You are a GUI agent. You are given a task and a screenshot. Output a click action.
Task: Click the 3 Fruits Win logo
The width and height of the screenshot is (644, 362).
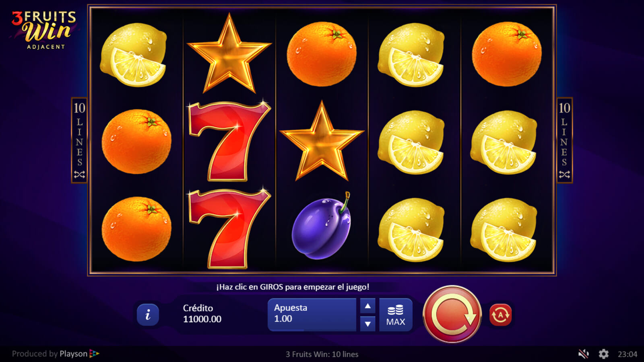pos(44,29)
